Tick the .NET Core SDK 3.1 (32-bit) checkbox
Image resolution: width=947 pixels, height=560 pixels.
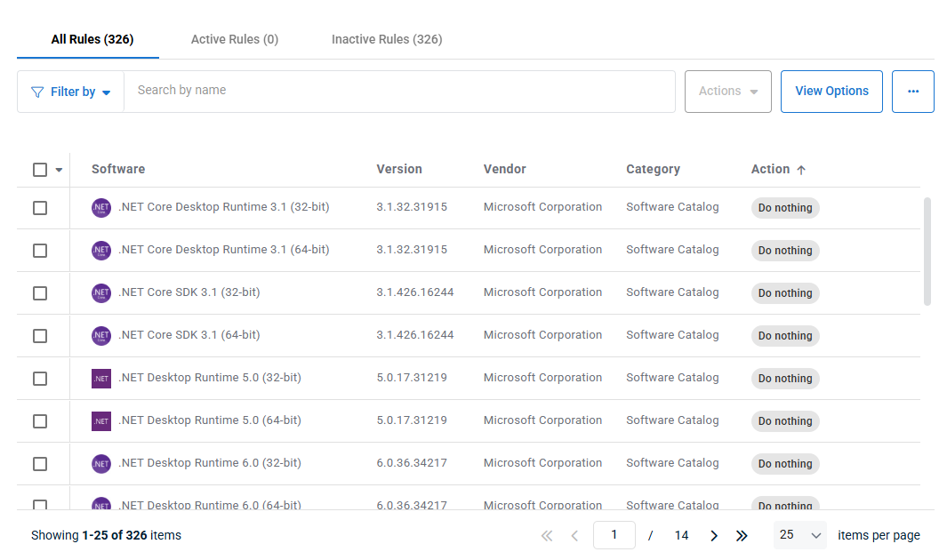tap(40, 293)
